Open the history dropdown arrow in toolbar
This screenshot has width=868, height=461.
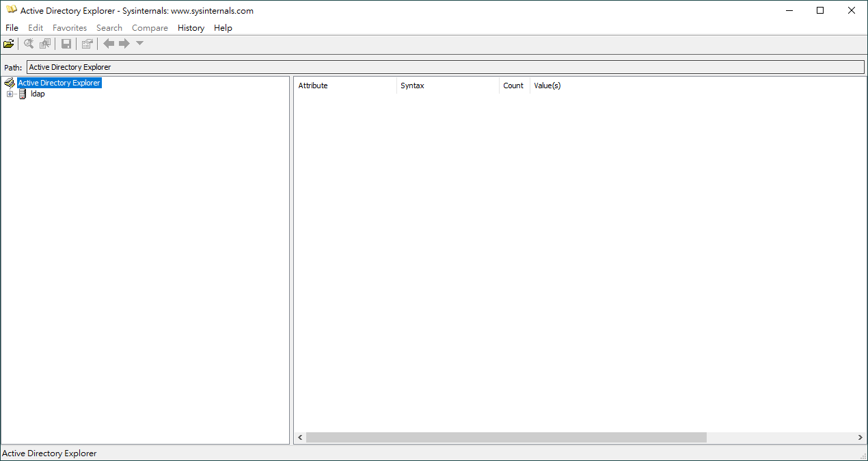139,44
